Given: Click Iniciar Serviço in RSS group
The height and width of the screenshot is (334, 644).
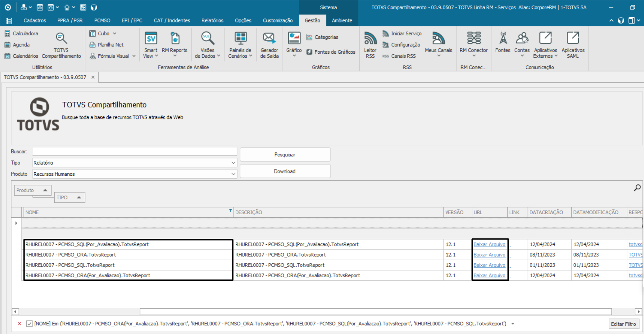Looking at the screenshot, I should (402, 34).
